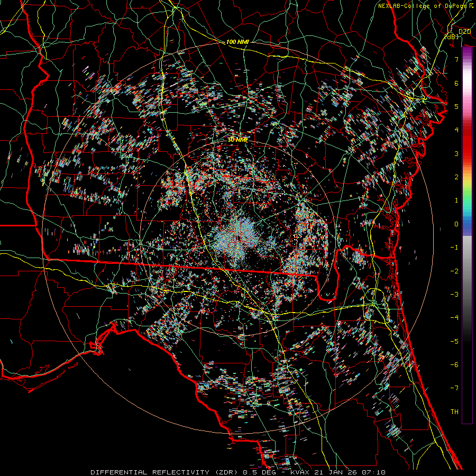Click the 1 dB scale value
The height and width of the screenshot is (476, 476).
[x=456, y=200]
